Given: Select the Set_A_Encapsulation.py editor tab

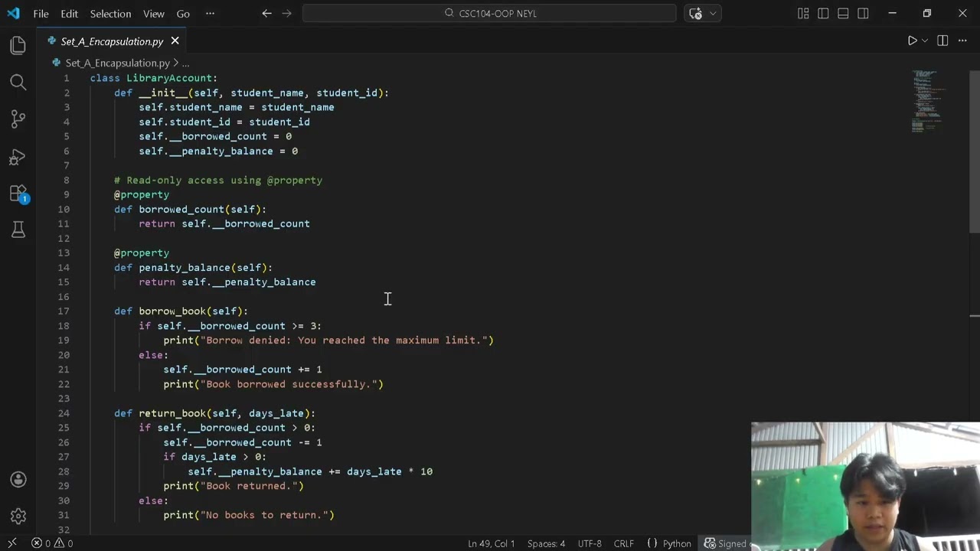Looking at the screenshot, I should pyautogui.click(x=112, y=41).
